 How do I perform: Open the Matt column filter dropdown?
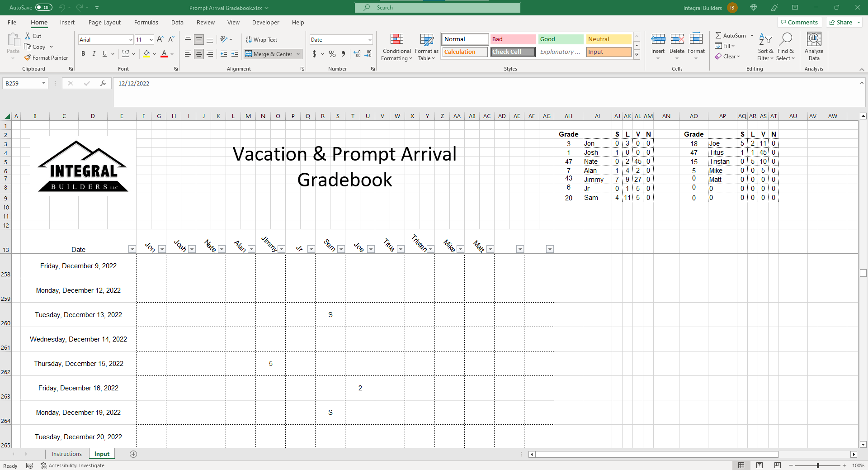tap(490, 249)
